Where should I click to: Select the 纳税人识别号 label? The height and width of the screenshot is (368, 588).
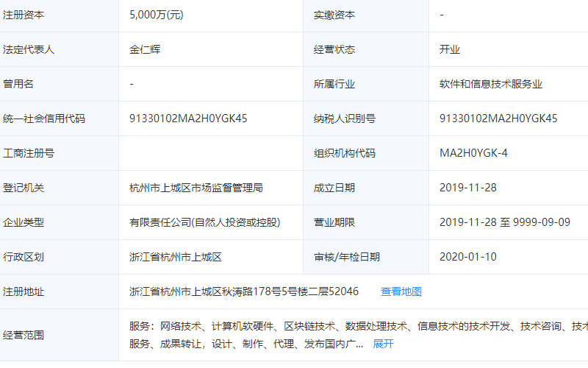(x=344, y=118)
